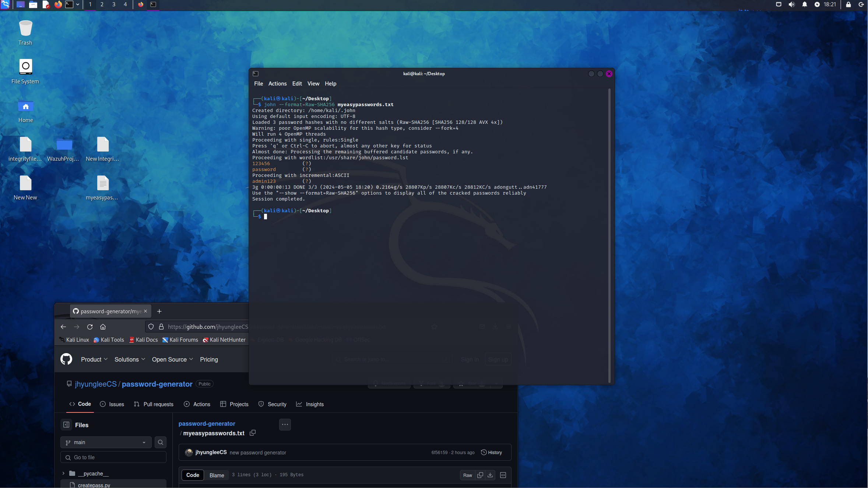
Task: Open terminal View menu
Action: coord(313,84)
